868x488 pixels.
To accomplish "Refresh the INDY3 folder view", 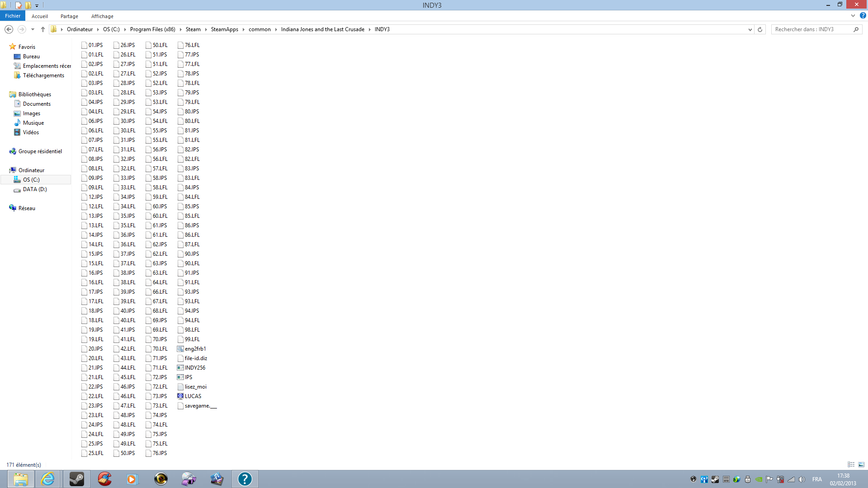I will point(760,29).
